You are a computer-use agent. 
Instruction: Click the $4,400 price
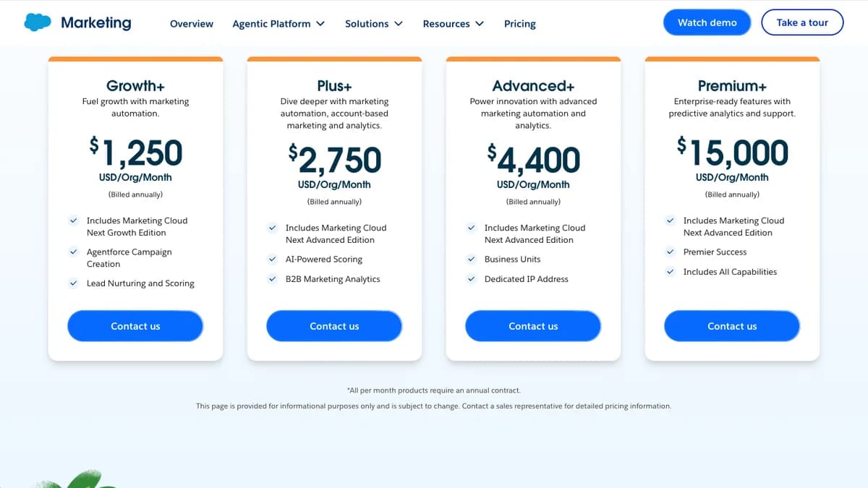533,160
